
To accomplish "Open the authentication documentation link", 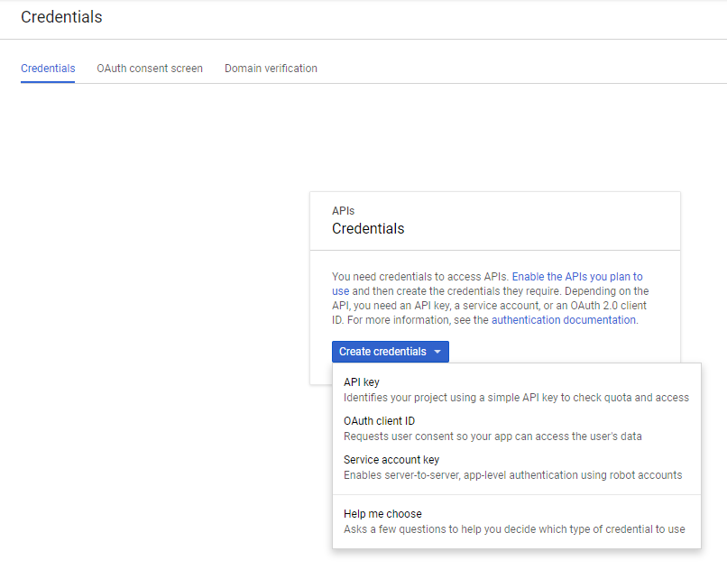I will pyautogui.click(x=564, y=320).
